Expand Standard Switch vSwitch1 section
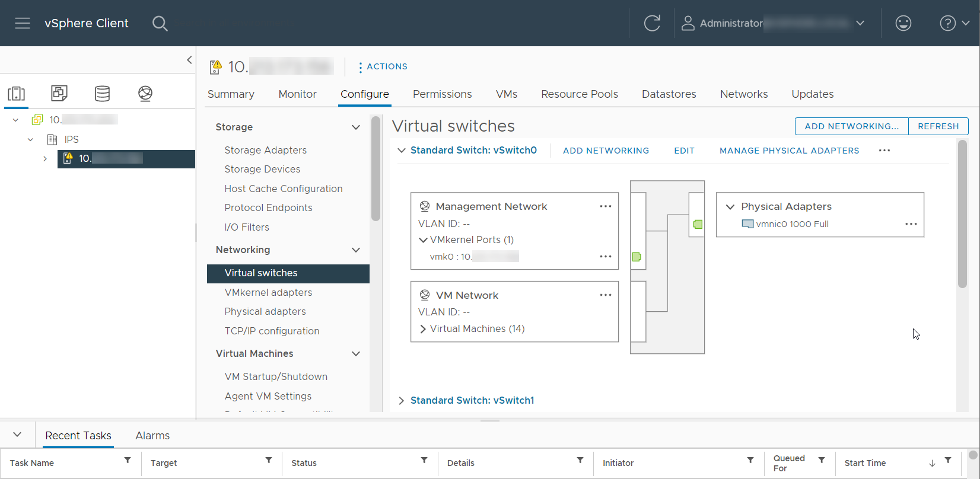 pos(402,401)
